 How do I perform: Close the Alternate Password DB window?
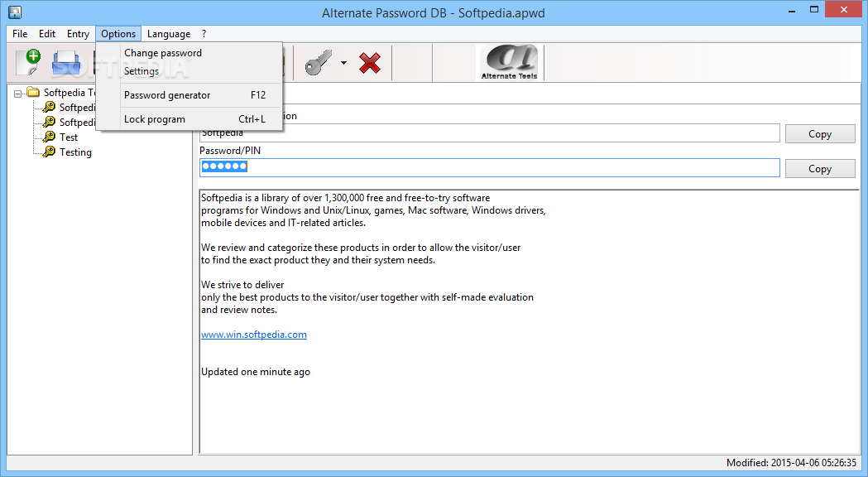tap(844, 9)
